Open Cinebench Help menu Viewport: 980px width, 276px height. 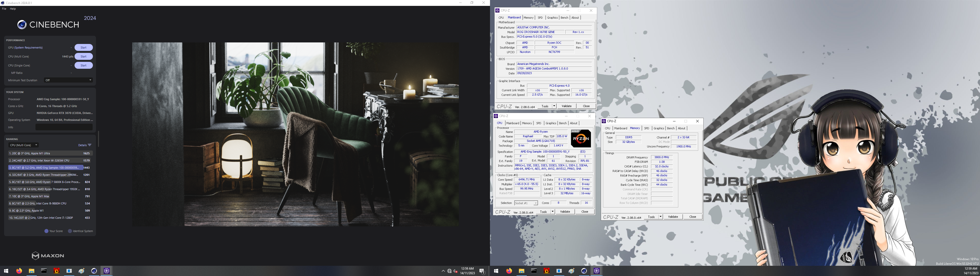(13, 9)
